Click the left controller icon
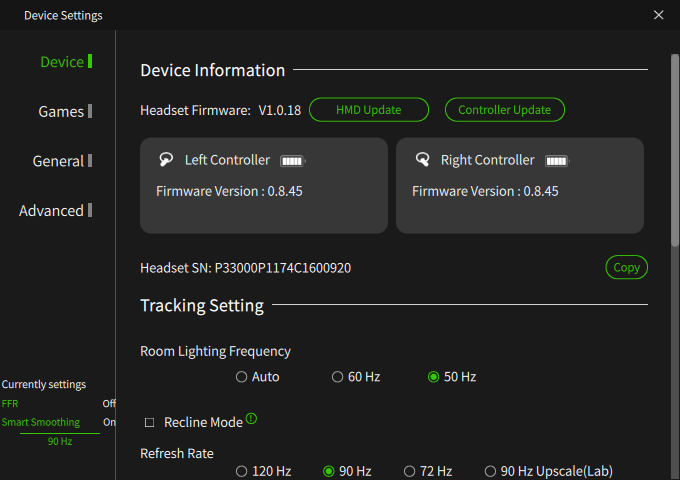 point(166,160)
